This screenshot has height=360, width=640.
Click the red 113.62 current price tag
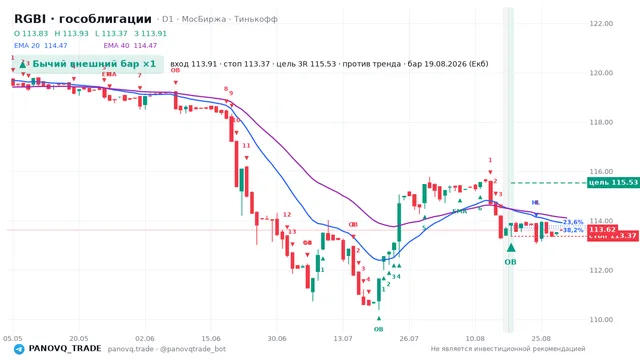pos(602,229)
